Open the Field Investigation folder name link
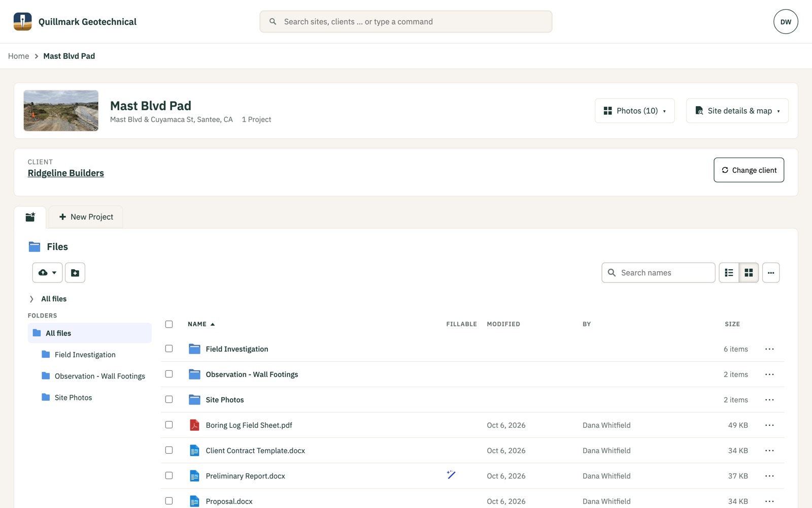812x508 pixels. 237,349
